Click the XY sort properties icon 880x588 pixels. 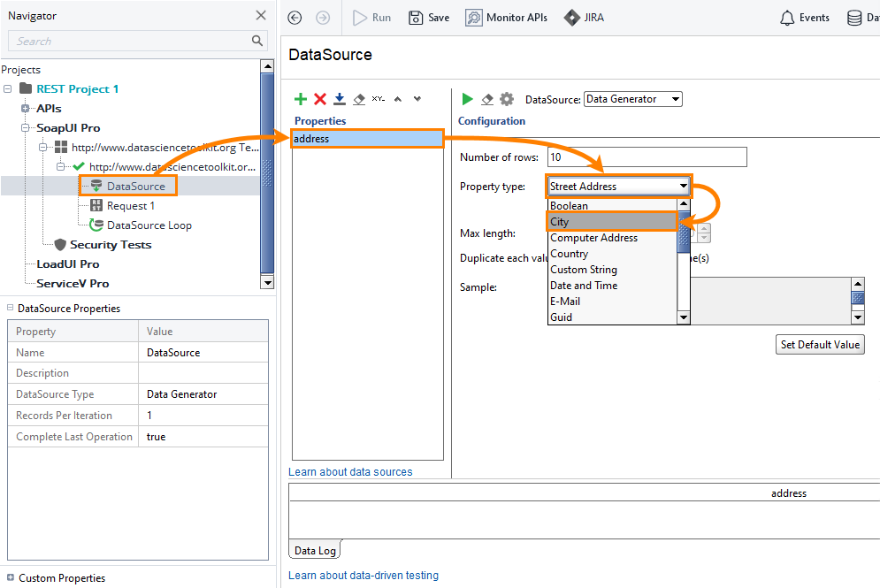point(379,99)
